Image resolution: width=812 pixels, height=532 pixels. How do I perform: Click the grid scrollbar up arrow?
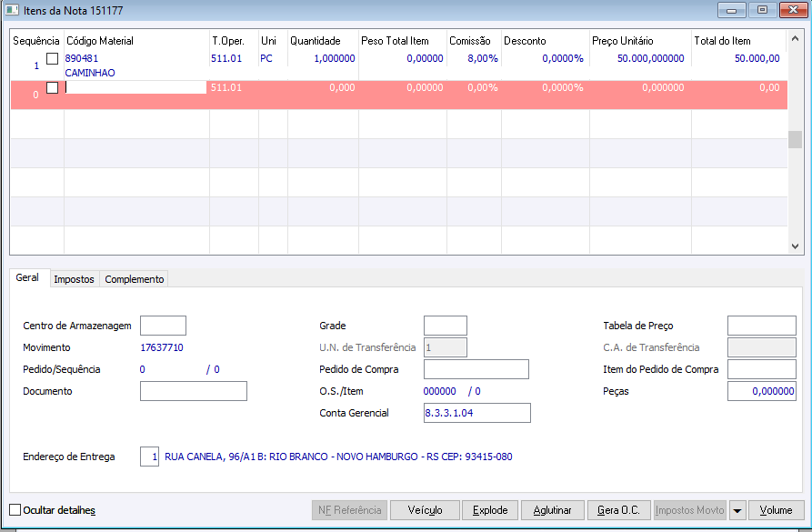click(x=795, y=38)
